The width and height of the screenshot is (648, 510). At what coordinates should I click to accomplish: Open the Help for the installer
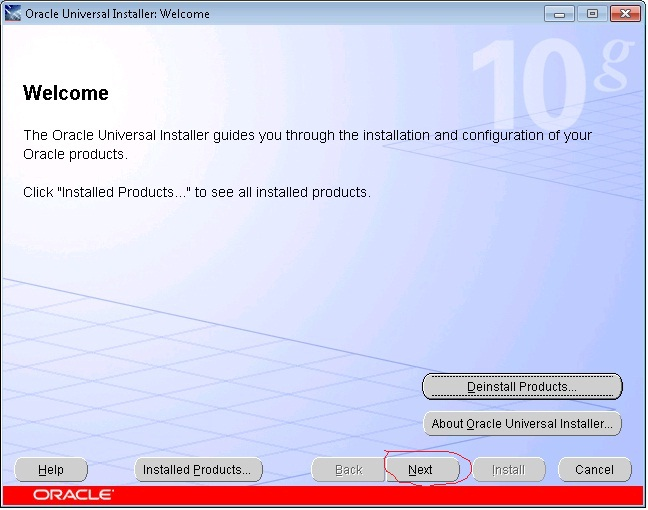tap(51, 470)
